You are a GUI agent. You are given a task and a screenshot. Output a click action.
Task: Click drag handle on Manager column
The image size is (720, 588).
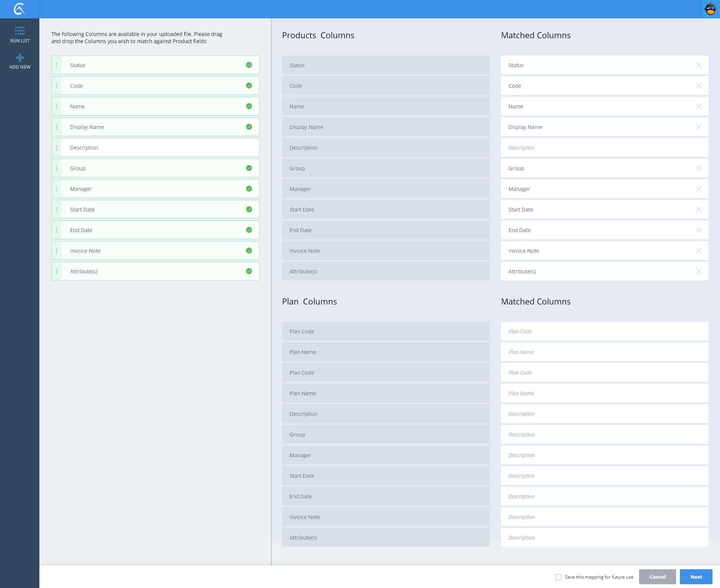[57, 189]
